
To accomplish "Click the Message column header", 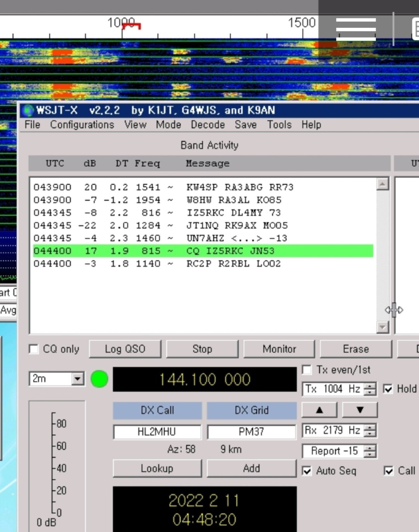I will [208, 164].
